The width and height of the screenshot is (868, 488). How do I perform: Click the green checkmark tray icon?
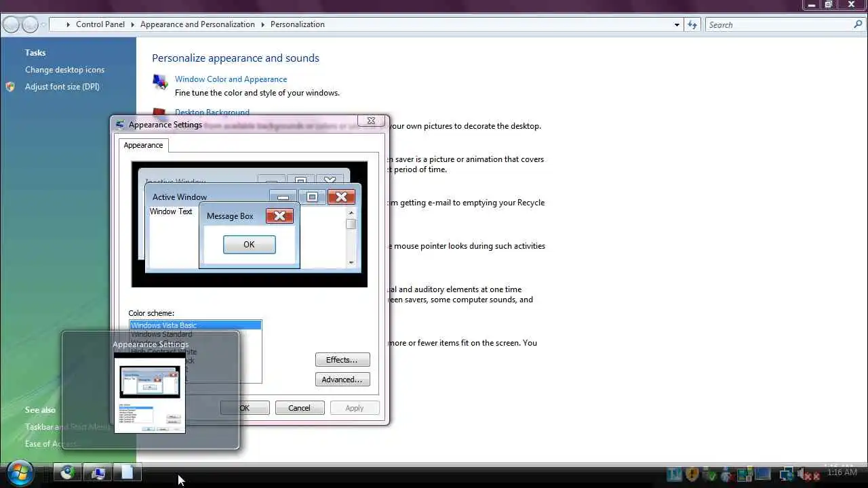(710, 474)
